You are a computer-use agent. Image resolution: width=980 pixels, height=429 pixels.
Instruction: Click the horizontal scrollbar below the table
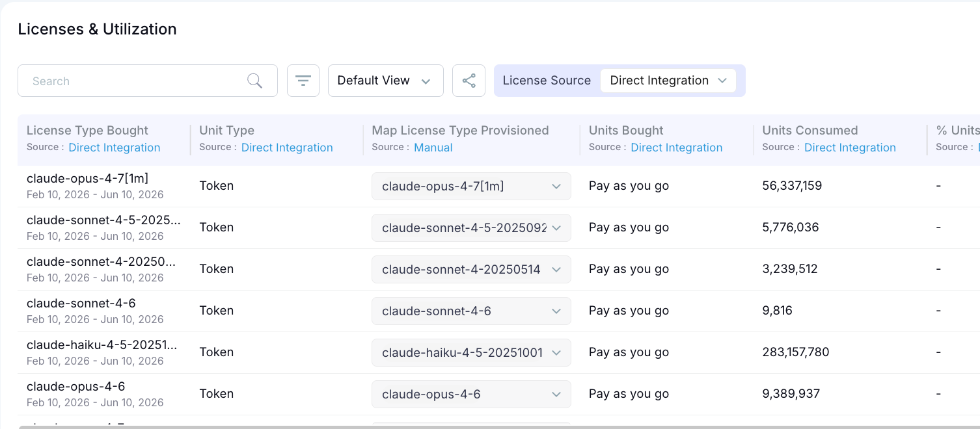[499, 427]
